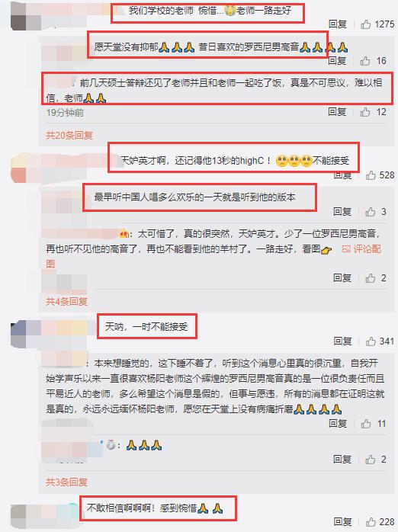Reply to the comment with 16 likes

(x=338, y=61)
